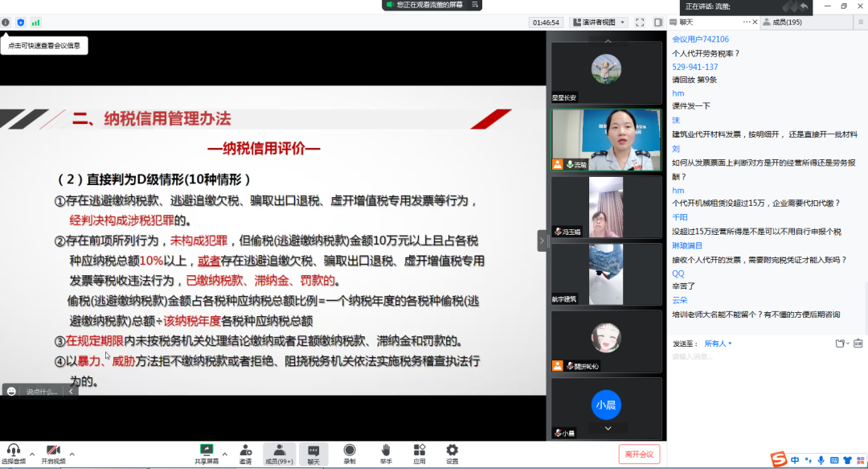
Task: Click the 说点什么 quick comment box
Action: [x=42, y=392]
